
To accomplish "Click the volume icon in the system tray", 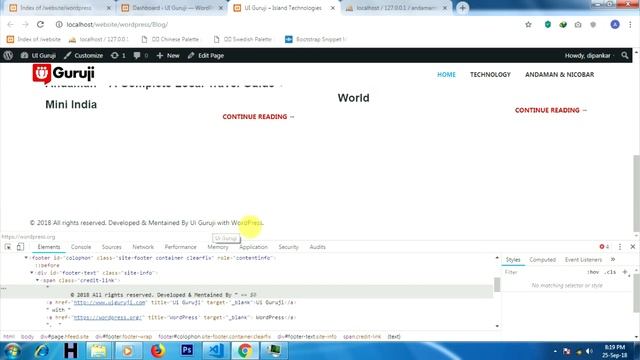I will 589,351.
